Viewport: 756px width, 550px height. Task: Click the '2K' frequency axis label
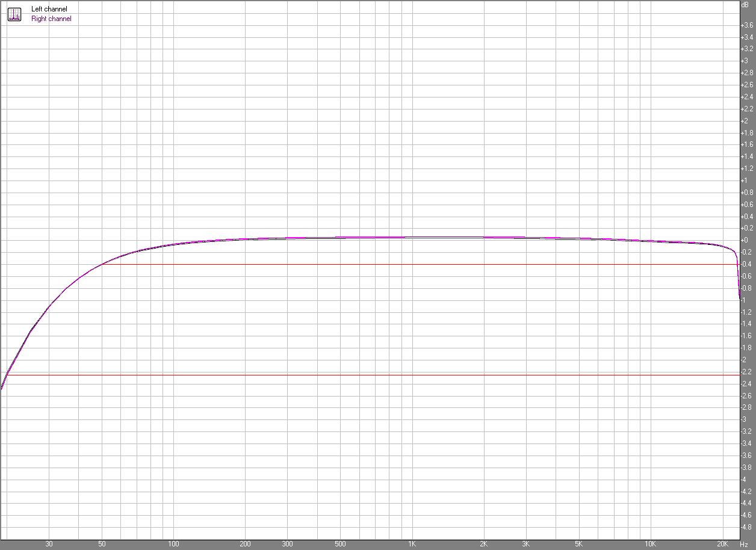[x=483, y=544]
